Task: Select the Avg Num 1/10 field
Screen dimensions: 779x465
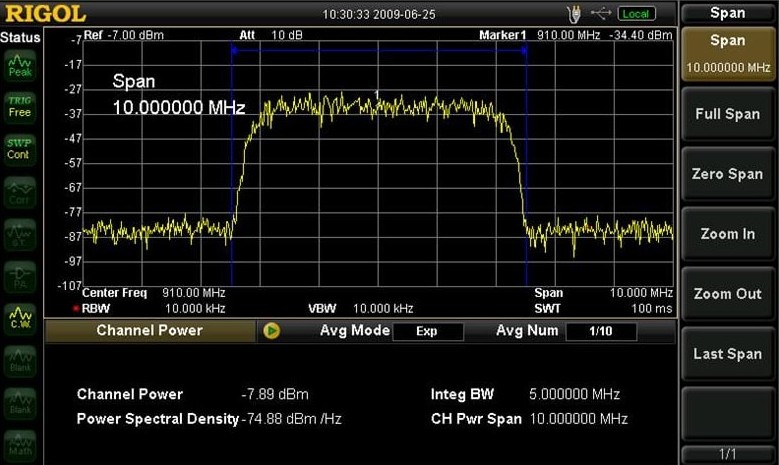Action: [600, 331]
